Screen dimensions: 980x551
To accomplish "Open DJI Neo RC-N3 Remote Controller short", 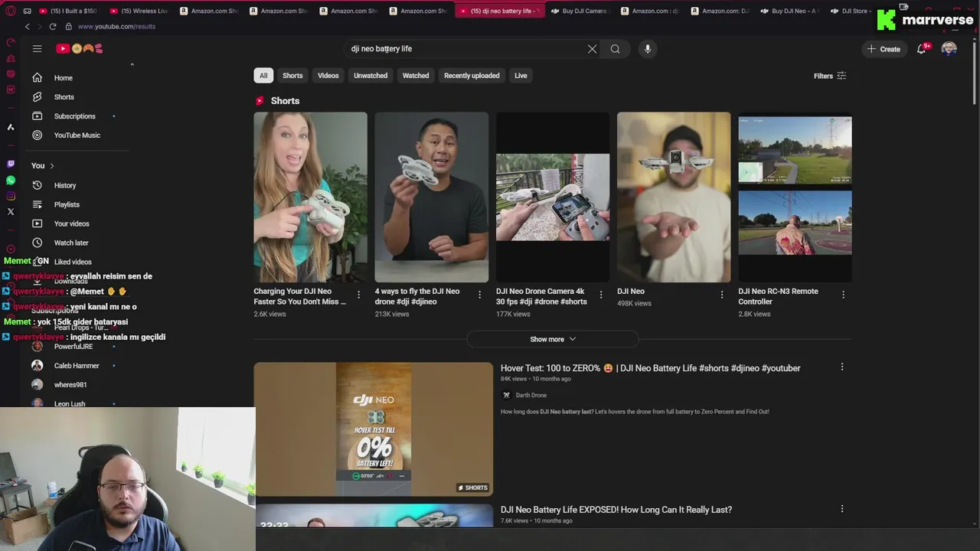I will pyautogui.click(x=795, y=197).
